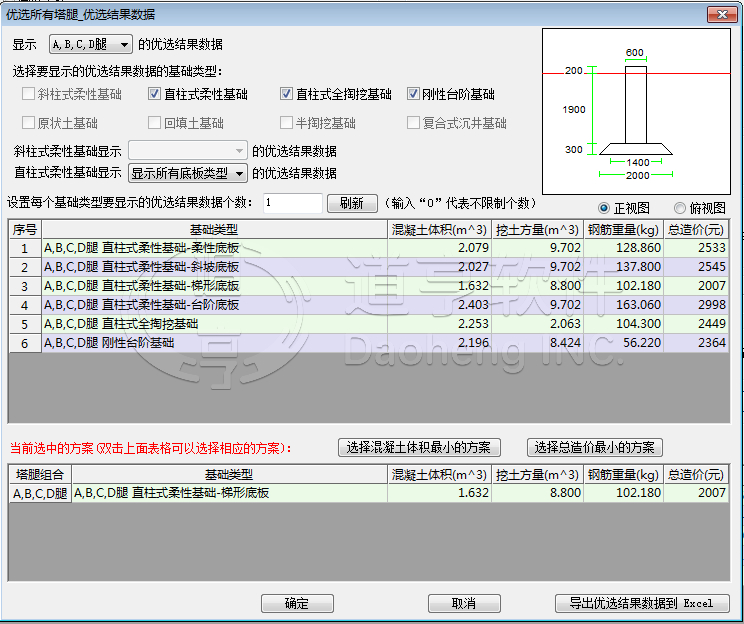744x624 pixels.
Task: Toggle the 回填土基础 checkbox
Action: tap(154, 122)
